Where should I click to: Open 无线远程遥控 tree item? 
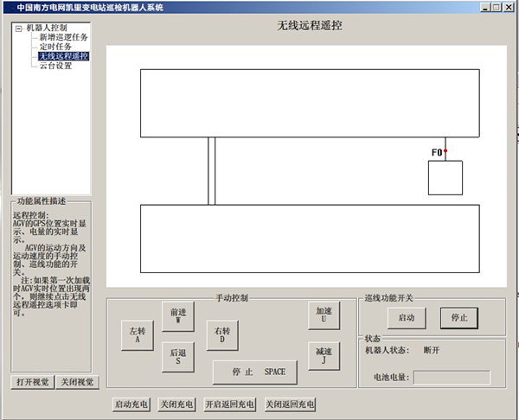pyautogui.click(x=63, y=56)
